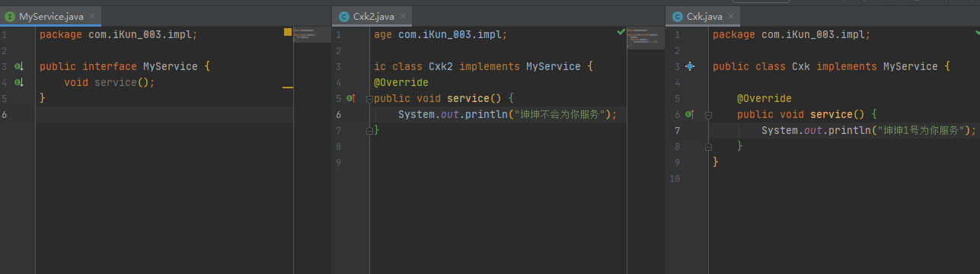Image resolution: width=980 pixels, height=274 pixels.
Task: Click green checkmark inspection icon in Cxk2.java
Action: 621,32
